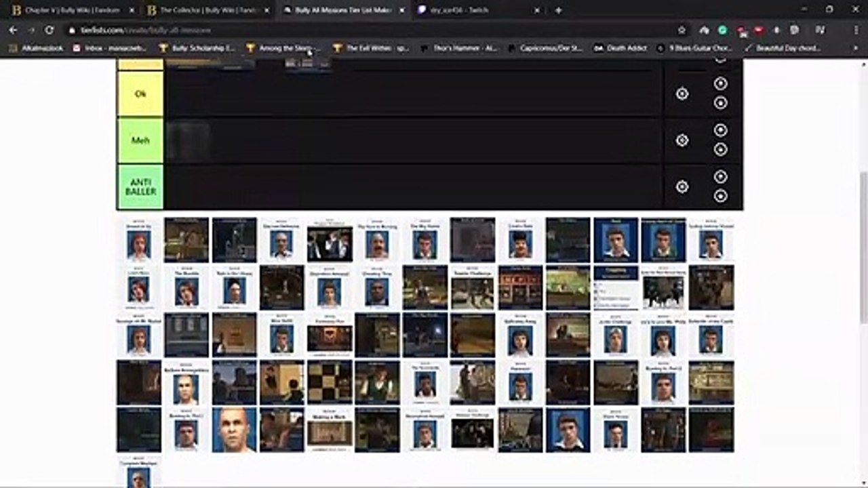Screen dimensions: 868x488
Task: Click the yellow Ok tier label
Action: [140, 94]
